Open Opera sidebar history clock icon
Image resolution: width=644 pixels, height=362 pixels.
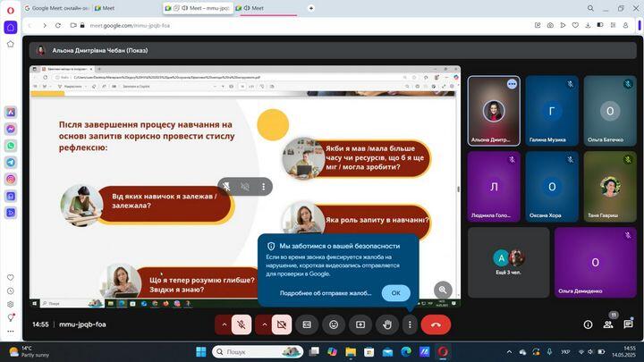[11, 291]
